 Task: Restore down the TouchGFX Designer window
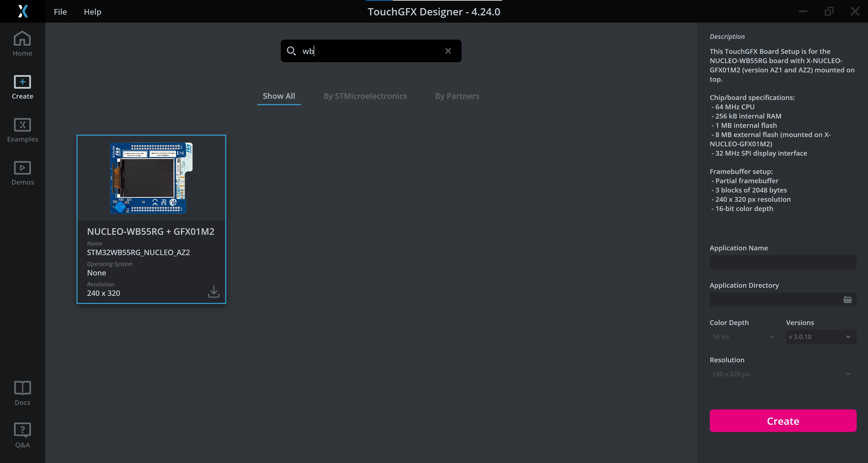829,12
